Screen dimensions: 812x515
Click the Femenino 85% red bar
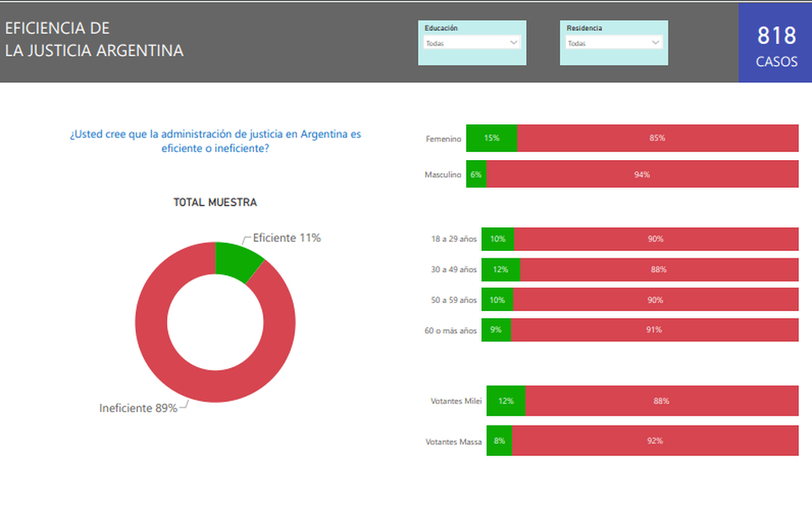pyautogui.click(x=658, y=138)
